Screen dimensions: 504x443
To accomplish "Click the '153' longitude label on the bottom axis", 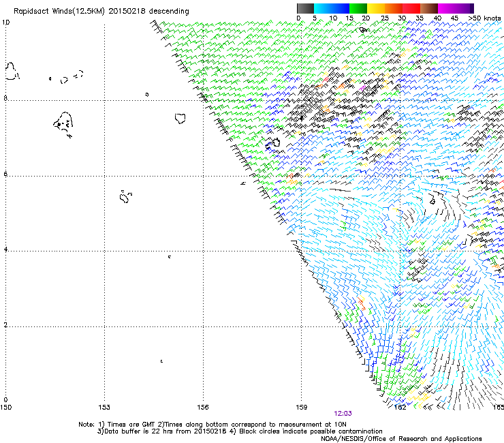I will [x=104, y=408].
